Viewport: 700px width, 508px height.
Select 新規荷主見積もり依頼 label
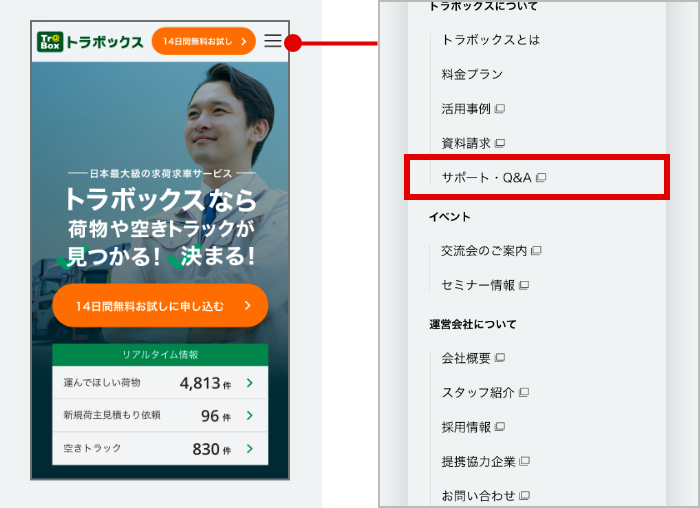tap(112, 415)
